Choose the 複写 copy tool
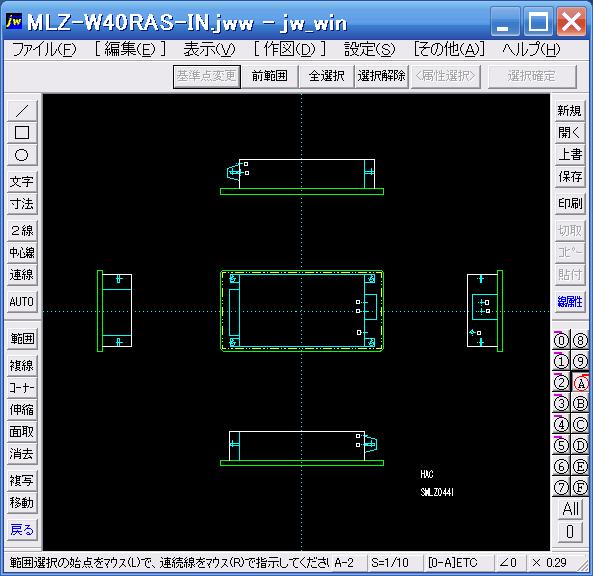593x576 pixels. (22, 480)
